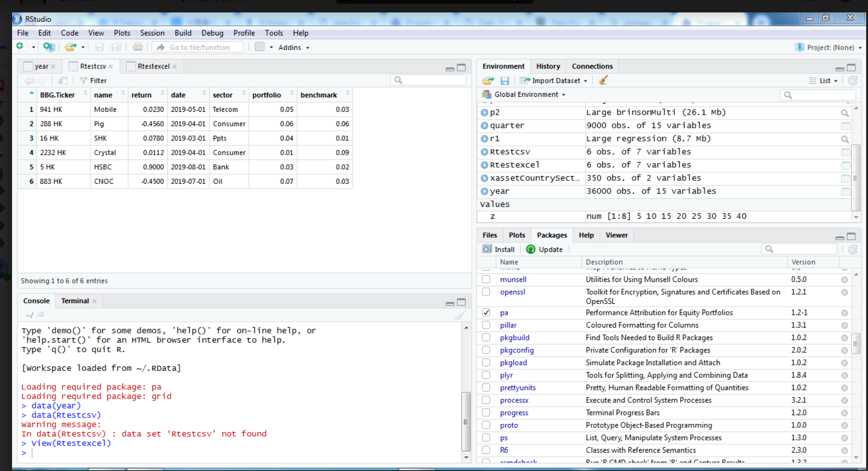Check the processx package checkbox
Screen dimensions: 868x471
pyautogui.click(x=486, y=400)
